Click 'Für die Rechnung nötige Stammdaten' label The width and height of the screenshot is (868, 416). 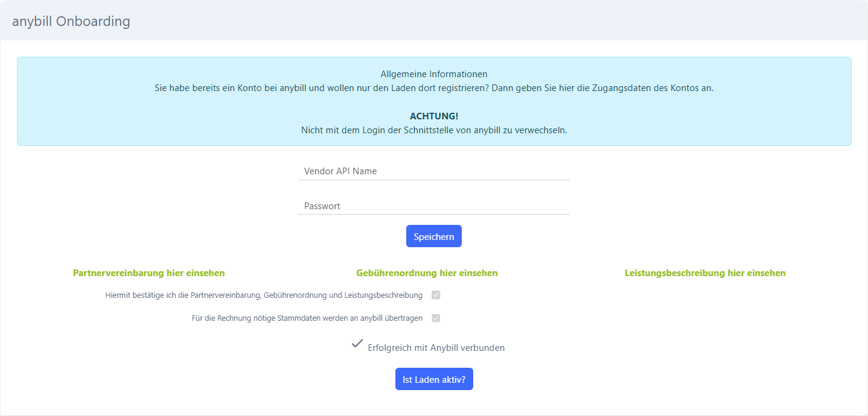coord(307,318)
